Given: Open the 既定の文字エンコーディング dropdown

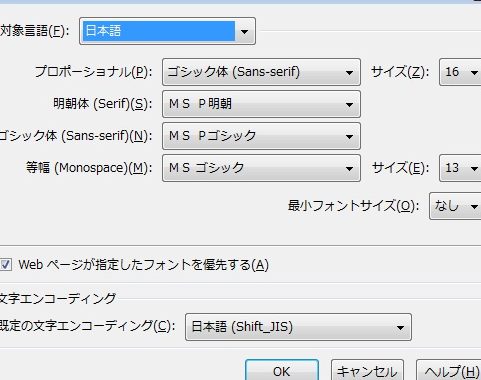Looking at the screenshot, I should (298, 327).
